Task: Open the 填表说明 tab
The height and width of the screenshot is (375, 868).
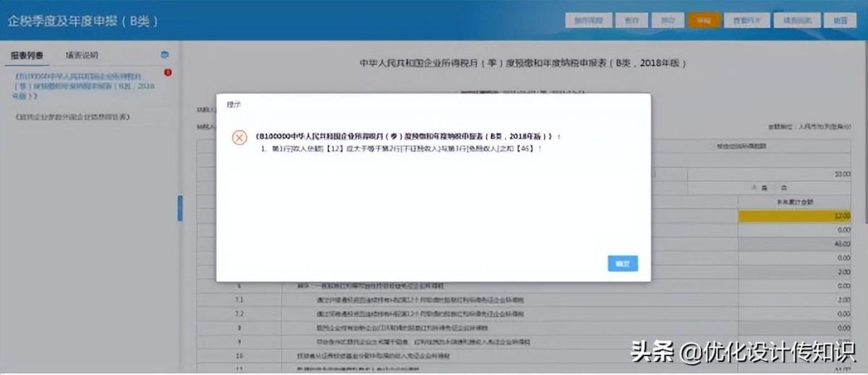Action: coord(81,55)
